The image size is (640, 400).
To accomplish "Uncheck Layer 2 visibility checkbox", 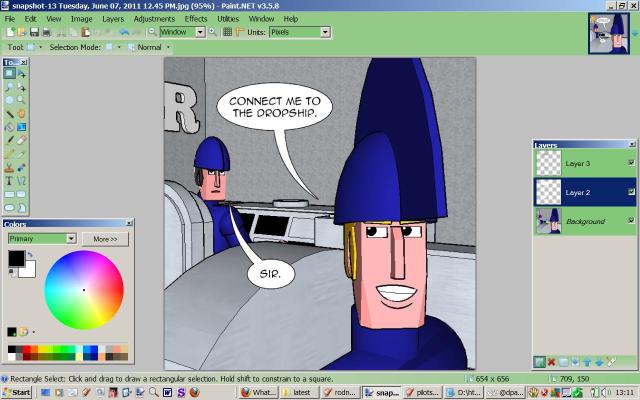I will 630,191.
